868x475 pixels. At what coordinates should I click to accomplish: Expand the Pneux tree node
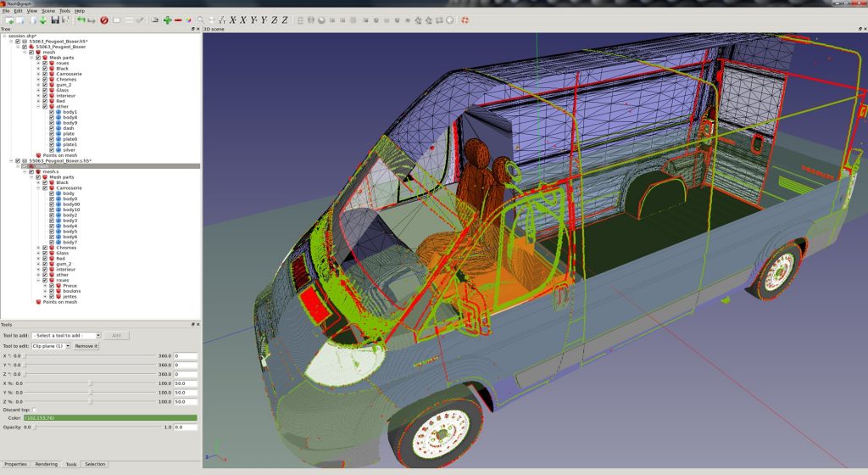click(45, 286)
